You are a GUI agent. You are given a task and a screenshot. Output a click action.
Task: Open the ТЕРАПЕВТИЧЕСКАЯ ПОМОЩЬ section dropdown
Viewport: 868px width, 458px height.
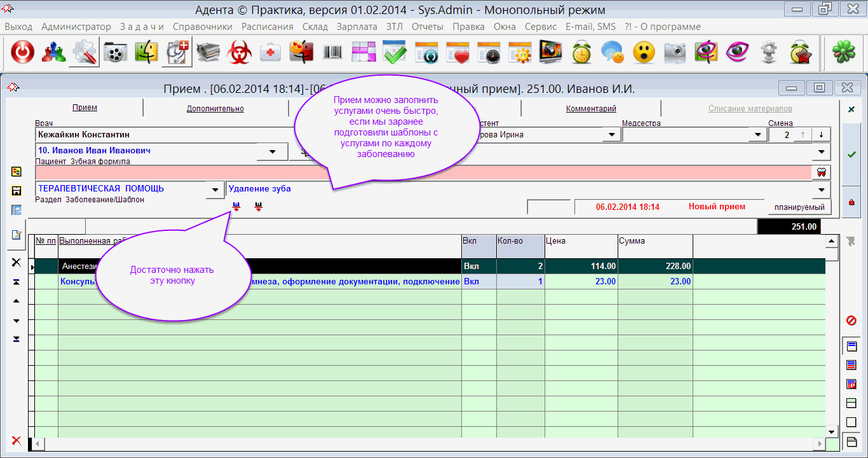(216, 190)
